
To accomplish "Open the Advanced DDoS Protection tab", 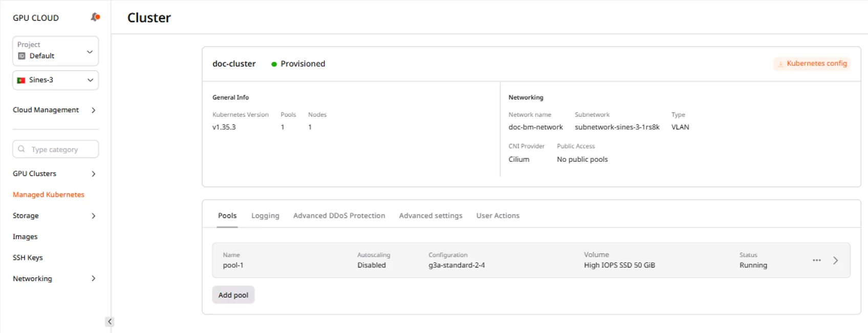I will 339,216.
